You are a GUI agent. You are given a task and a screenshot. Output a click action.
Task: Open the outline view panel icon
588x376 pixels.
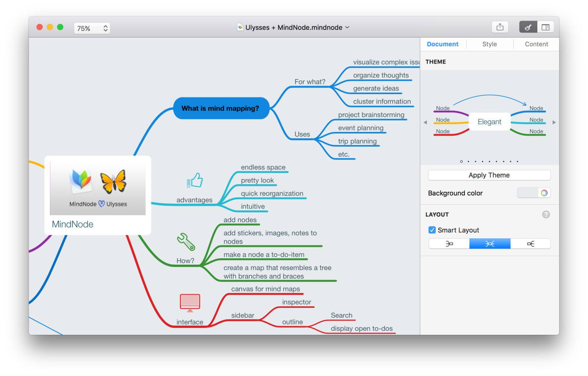click(x=546, y=27)
